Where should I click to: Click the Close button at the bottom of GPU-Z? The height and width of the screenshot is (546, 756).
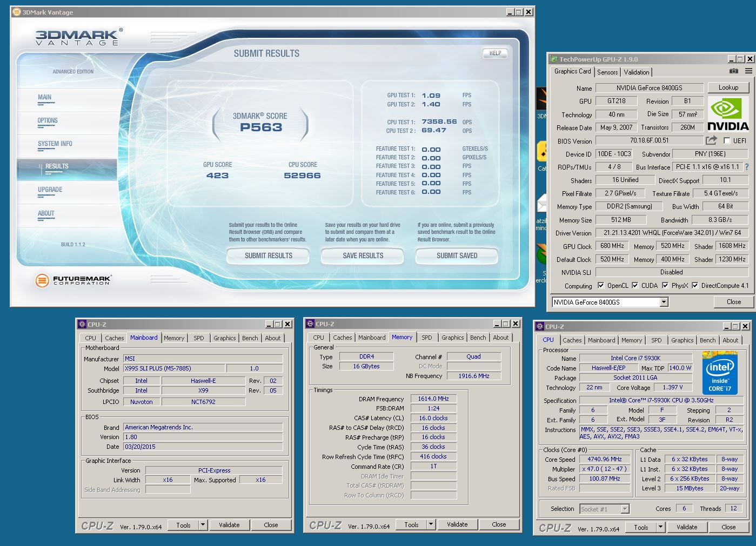tap(733, 302)
